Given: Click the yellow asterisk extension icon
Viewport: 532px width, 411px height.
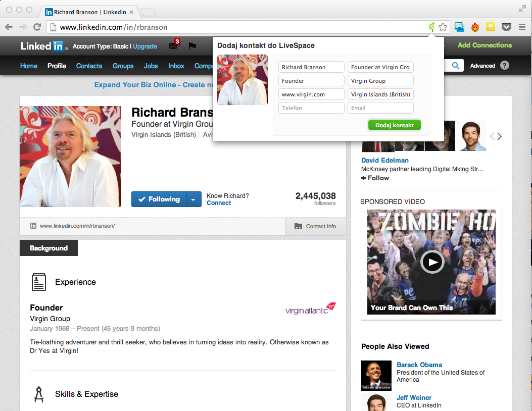Looking at the screenshot, I should click(x=491, y=27).
